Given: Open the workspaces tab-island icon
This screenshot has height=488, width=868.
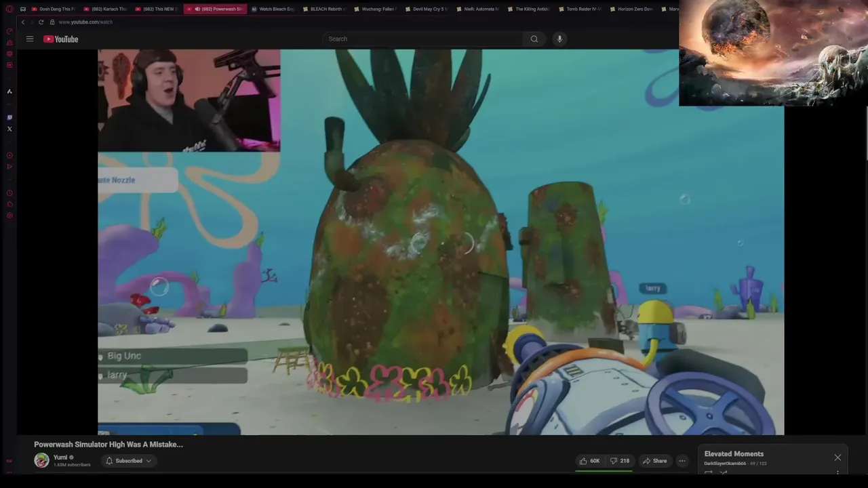Looking at the screenshot, I should point(23,9).
